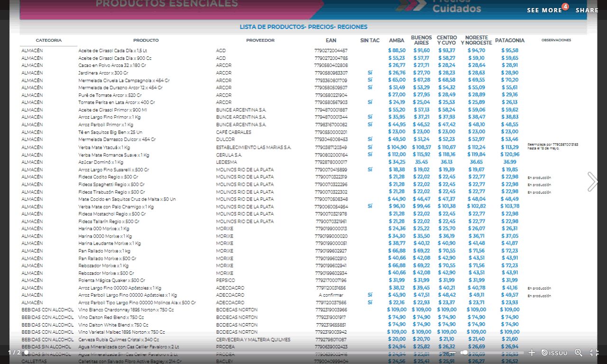Viewport: 607px width, 364px height.
Task: Click the 'CAFÉ CABRALES' provider cell
Action: 234,132
